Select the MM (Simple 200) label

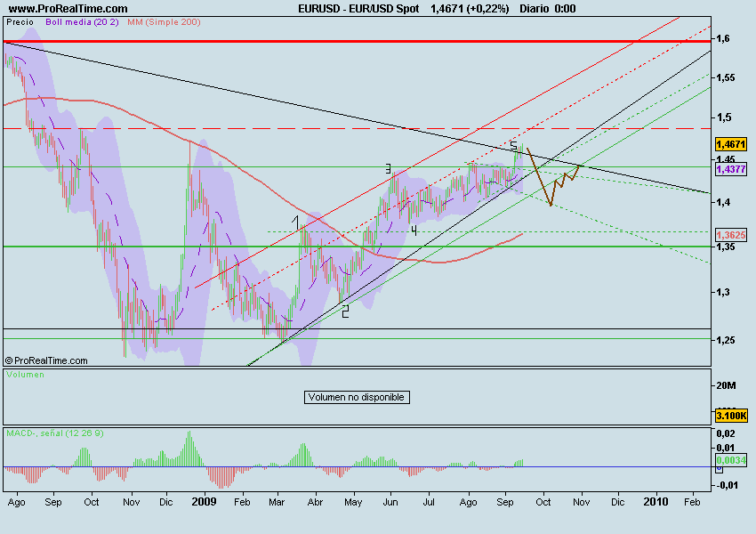(x=164, y=22)
